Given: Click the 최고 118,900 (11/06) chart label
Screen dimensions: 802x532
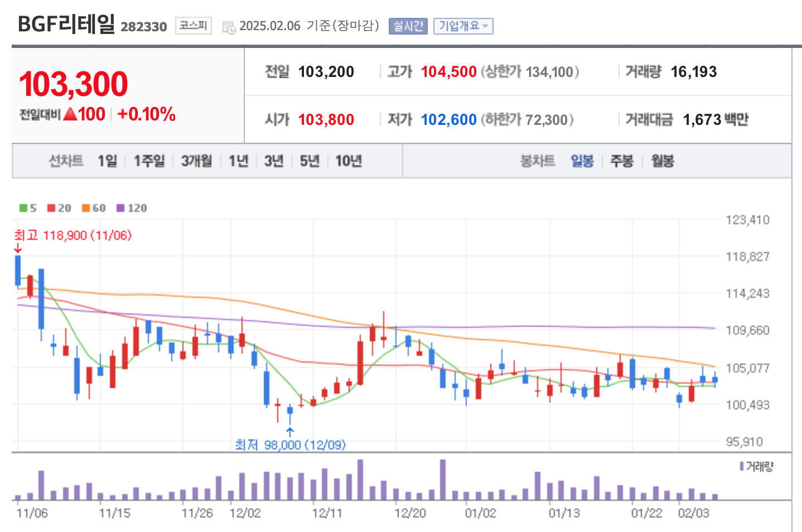Looking at the screenshot, I should (x=73, y=235).
